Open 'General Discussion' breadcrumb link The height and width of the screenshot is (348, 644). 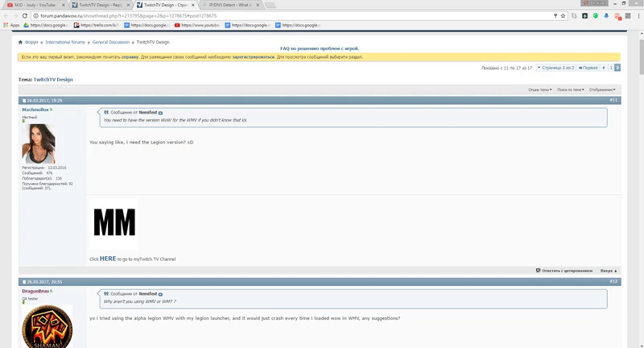(x=111, y=42)
